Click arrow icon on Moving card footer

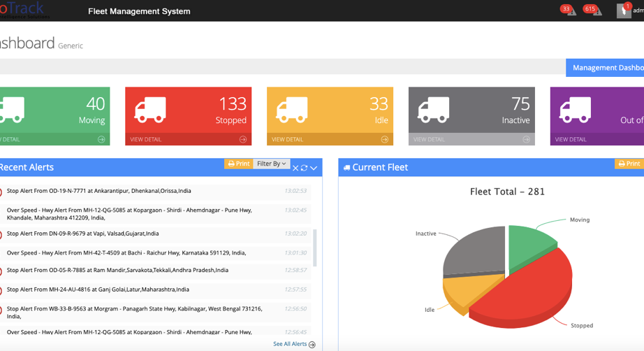point(101,139)
